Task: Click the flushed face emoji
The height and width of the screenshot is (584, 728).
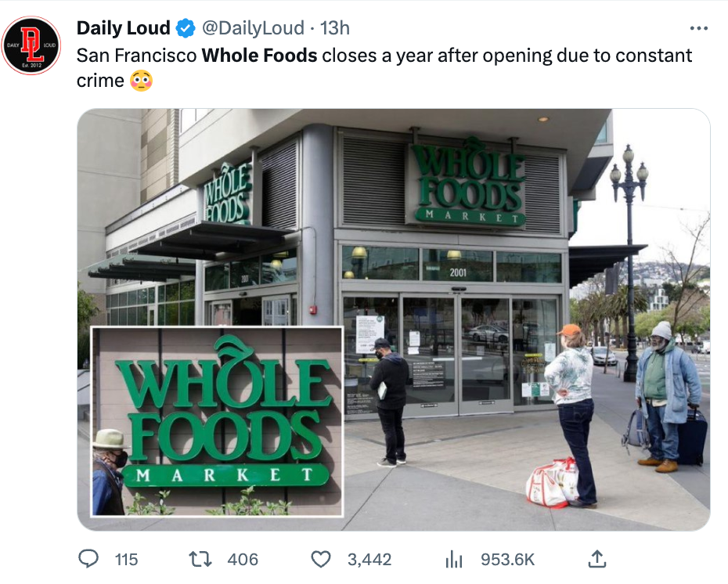Action: coord(141,81)
